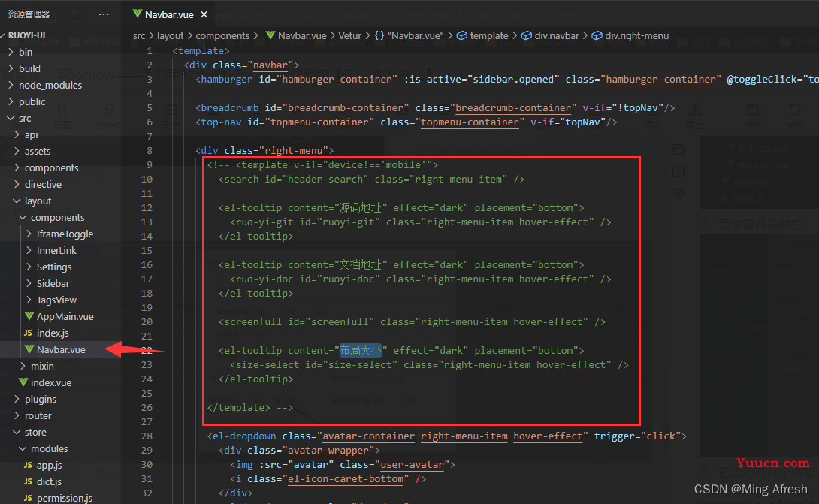Open the Explorer more actions ellipsis
Screen dimensions: 819x504
[104, 14]
